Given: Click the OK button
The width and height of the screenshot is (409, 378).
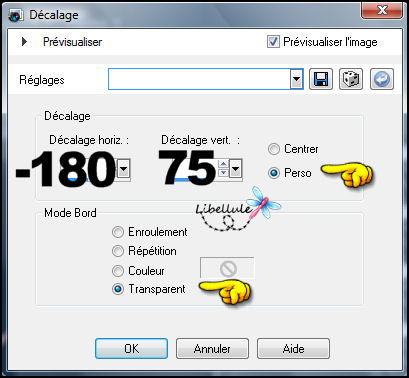Looking at the screenshot, I should [131, 349].
